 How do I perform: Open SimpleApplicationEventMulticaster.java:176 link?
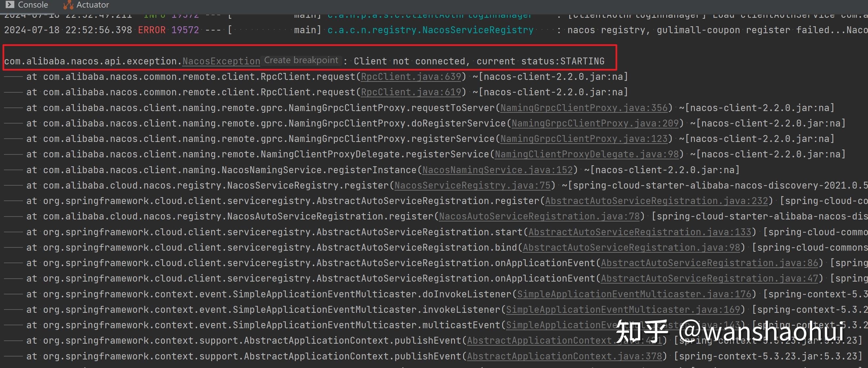coord(634,294)
